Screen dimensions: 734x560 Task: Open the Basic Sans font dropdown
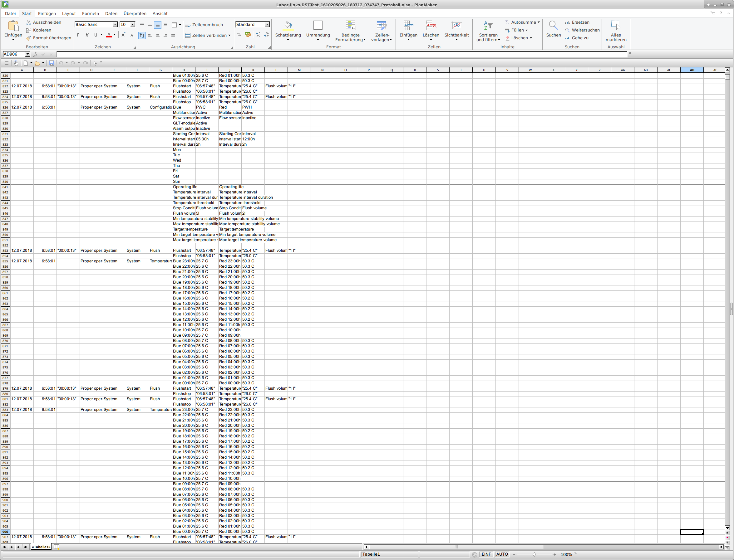[115, 25]
